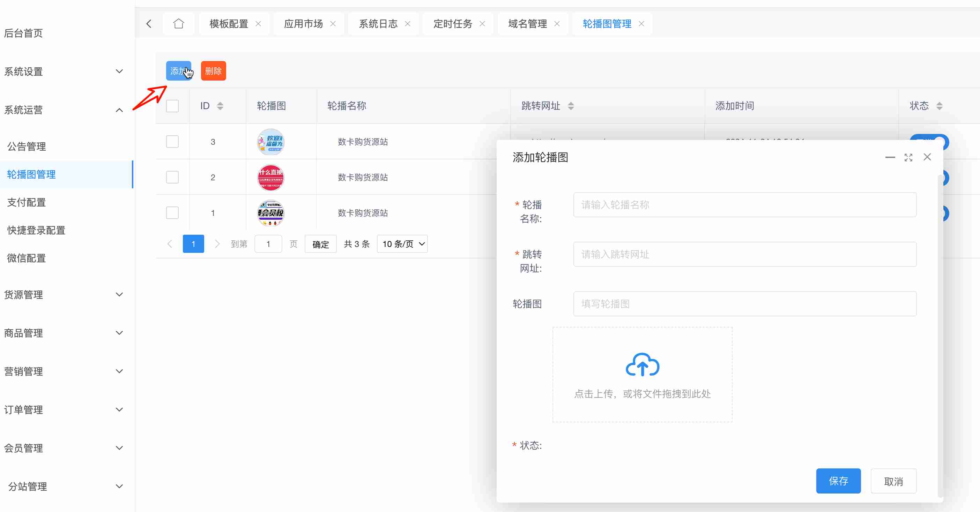Viewport: 980px width, 512px height.
Task: Maximize the 添加轮播图 dialog
Action: 908,157
